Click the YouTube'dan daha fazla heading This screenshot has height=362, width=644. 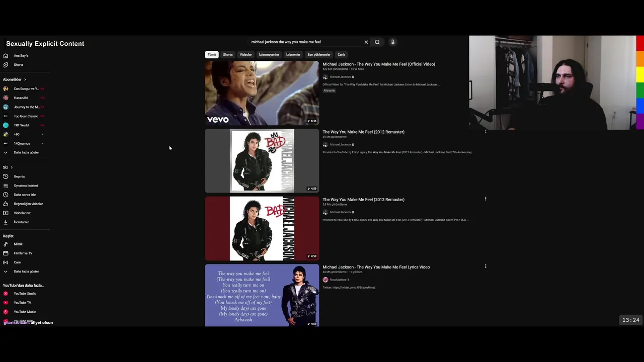pos(24,286)
